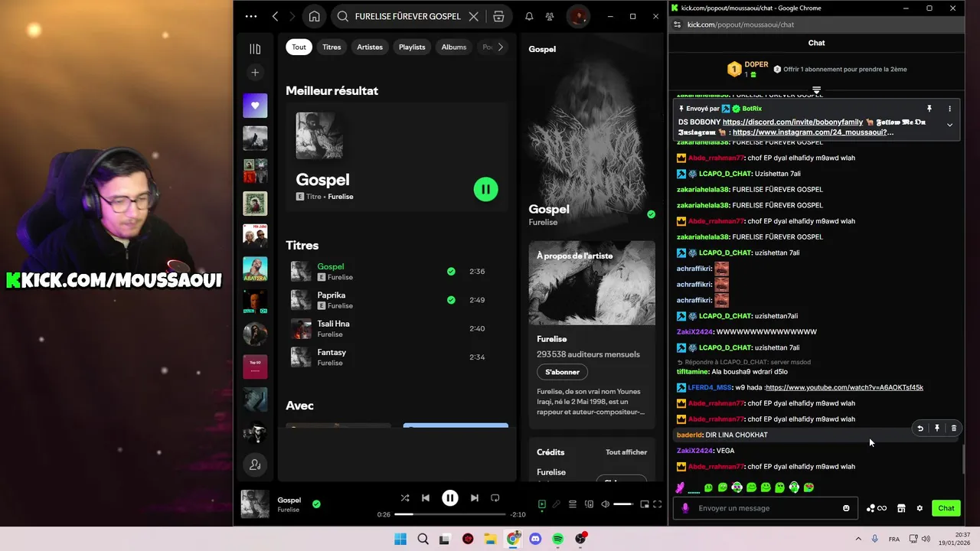Open Discord from the taskbar

click(x=535, y=539)
